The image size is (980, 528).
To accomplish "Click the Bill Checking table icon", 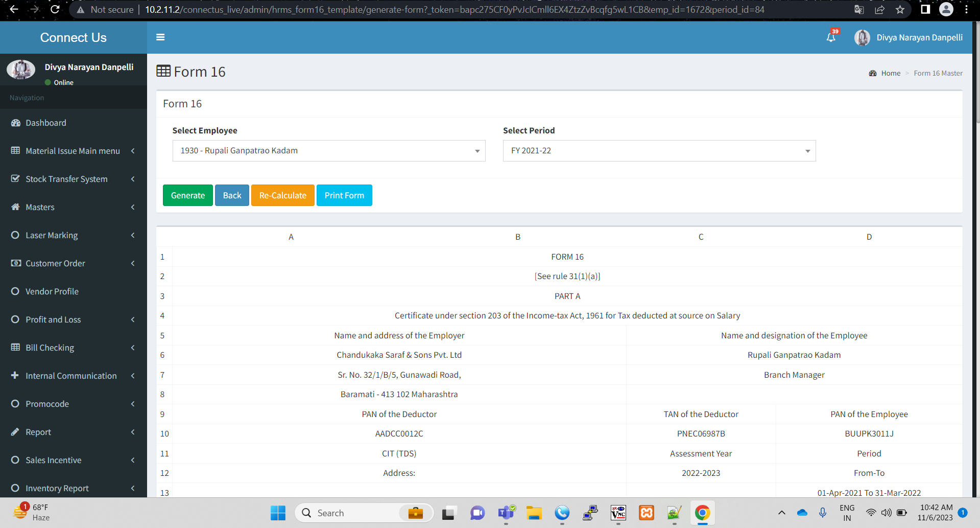I will (16, 348).
